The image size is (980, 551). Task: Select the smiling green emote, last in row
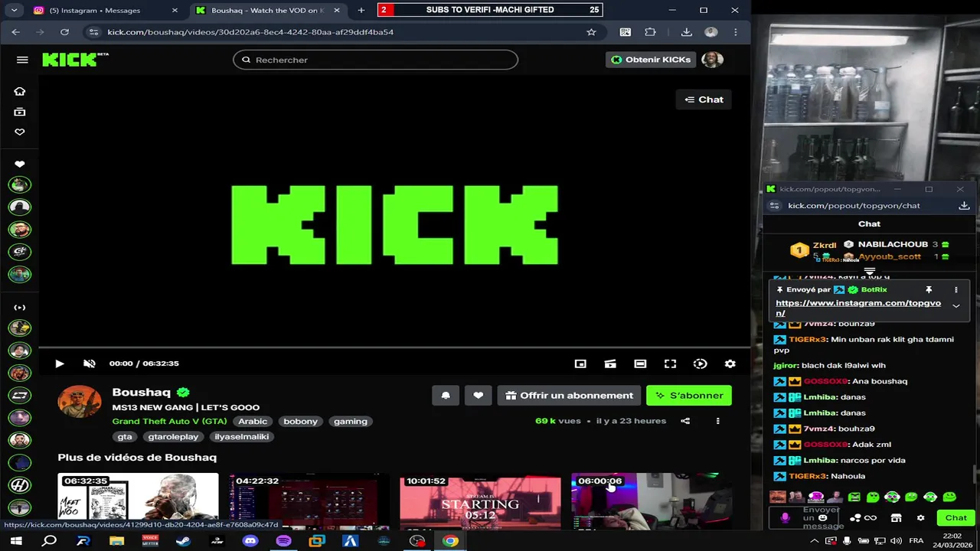[949, 497]
